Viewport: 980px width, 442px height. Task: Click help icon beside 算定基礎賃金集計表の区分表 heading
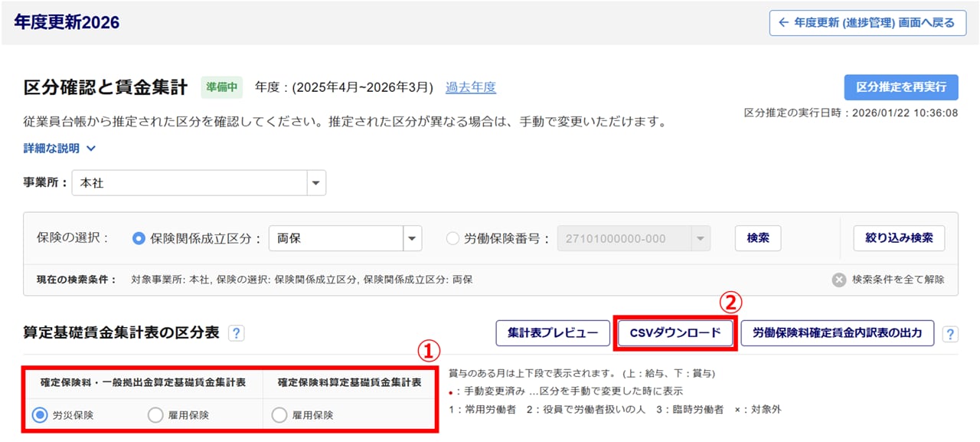[237, 333]
